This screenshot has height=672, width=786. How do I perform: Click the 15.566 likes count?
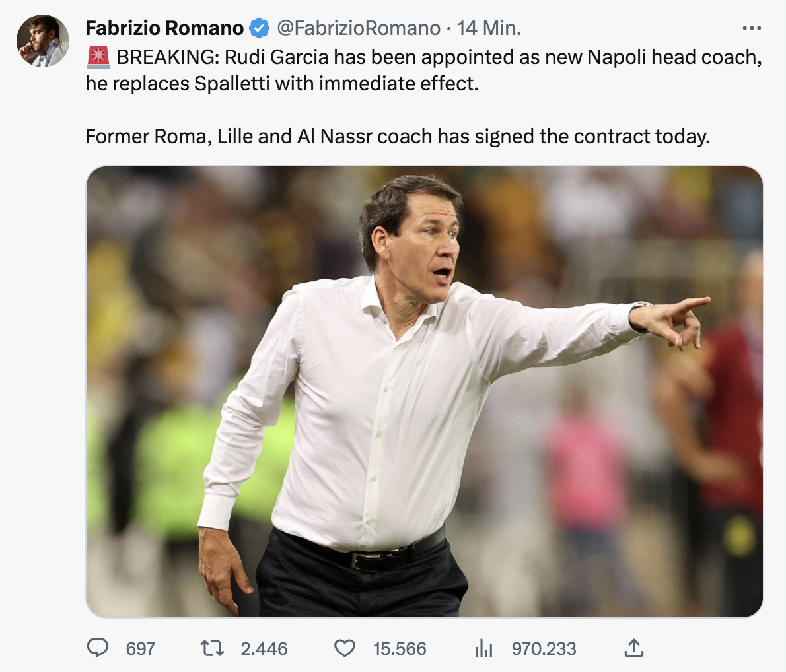(x=400, y=648)
